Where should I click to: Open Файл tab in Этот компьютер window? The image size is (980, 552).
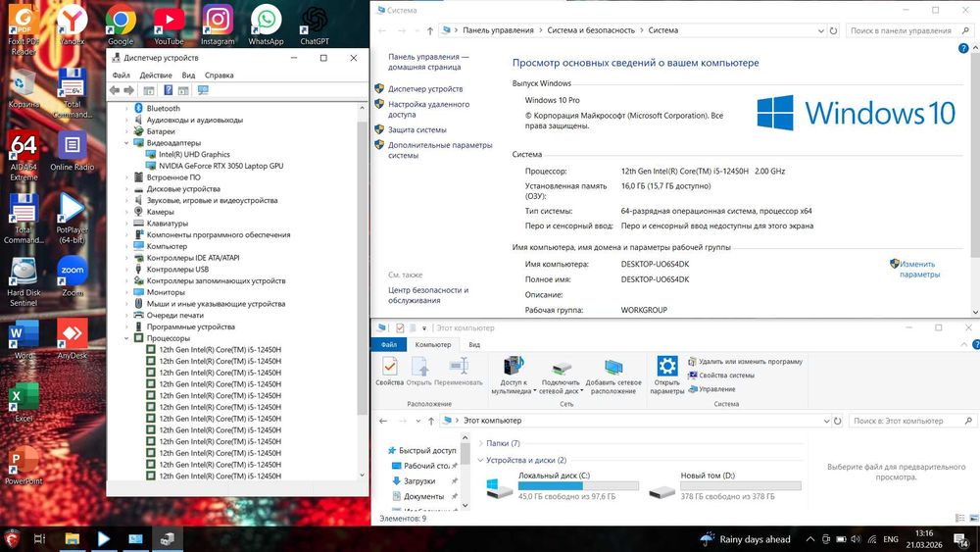[x=389, y=344]
